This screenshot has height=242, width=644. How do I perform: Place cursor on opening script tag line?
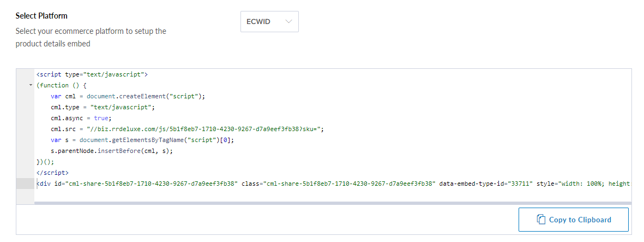point(92,74)
